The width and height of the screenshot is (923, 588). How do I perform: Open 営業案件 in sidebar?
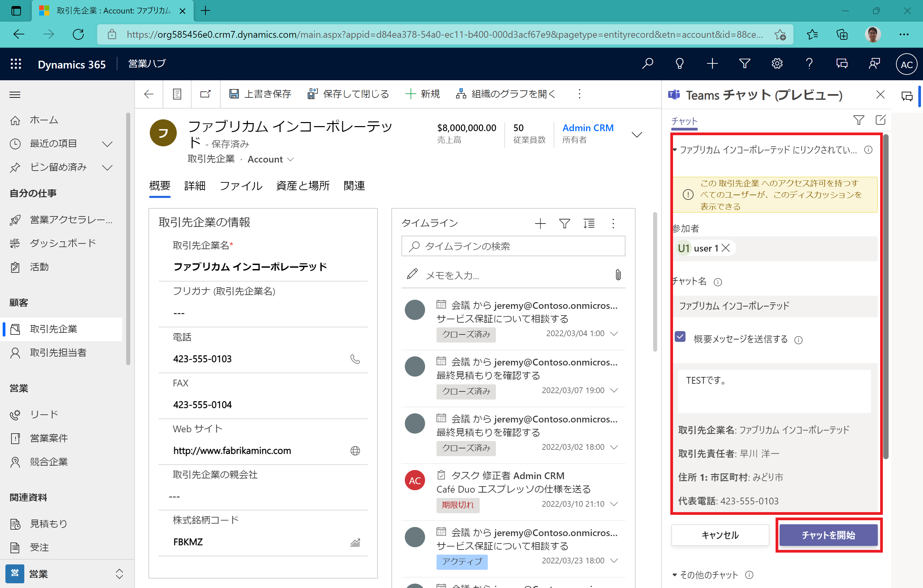click(49, 438)
